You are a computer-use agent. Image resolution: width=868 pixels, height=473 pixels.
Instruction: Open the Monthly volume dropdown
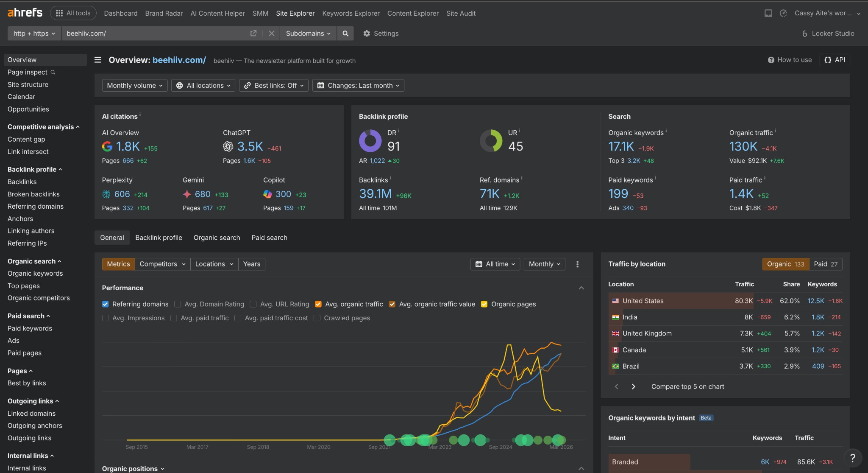pos(134,85)
